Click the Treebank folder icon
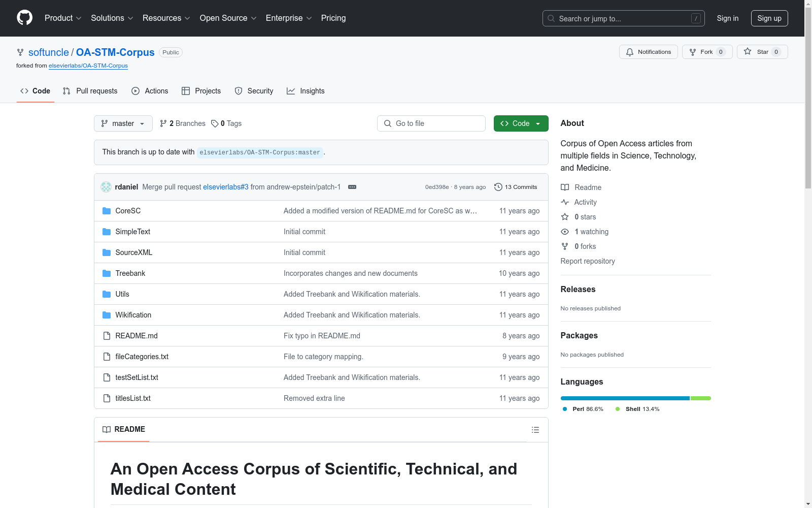 [107, 273]
